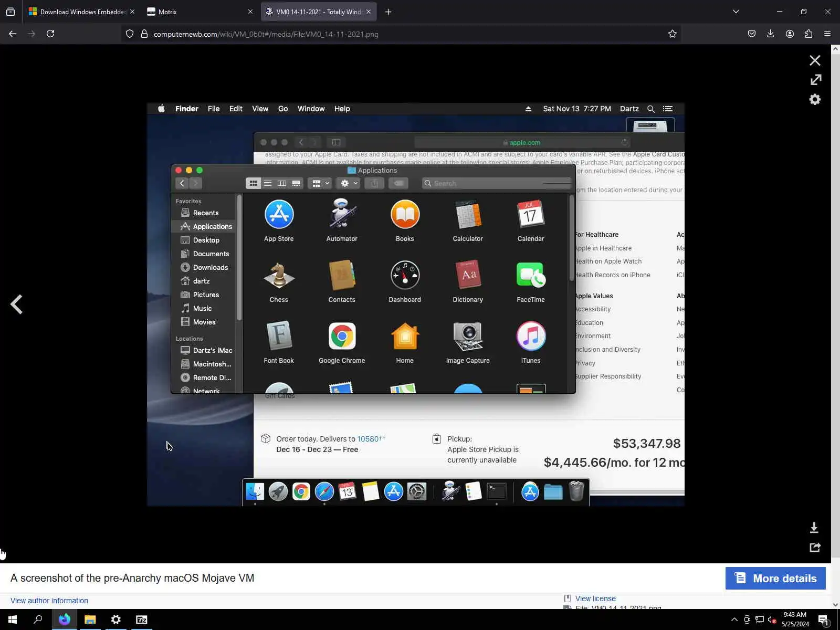Screen dimensions: 840x630
Task: Open the Windows Start menu
Action: [x=13, y=619]
